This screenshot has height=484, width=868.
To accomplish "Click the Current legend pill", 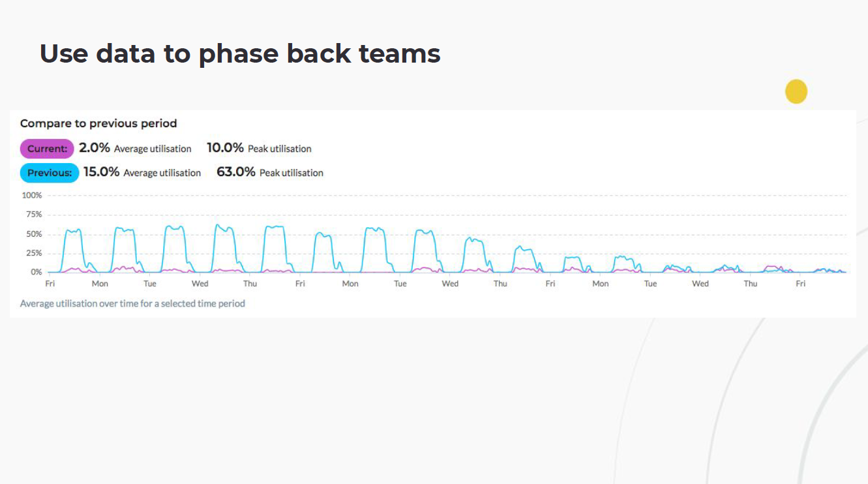I will pyautogui.click(x=47, y=149).
